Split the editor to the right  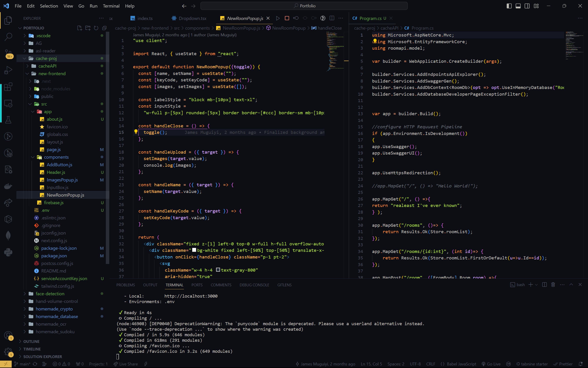tap(332, 18)
